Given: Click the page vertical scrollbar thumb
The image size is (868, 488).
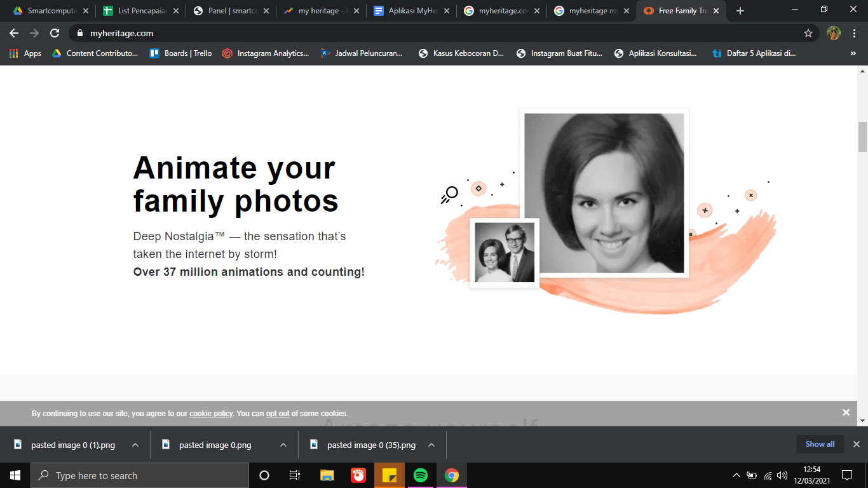Looking at the screenshot, I should (x=862, y=136).
